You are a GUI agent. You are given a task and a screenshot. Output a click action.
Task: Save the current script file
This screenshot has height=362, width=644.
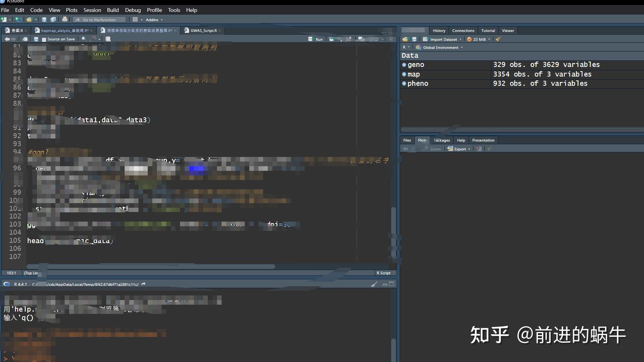point(36,39)
